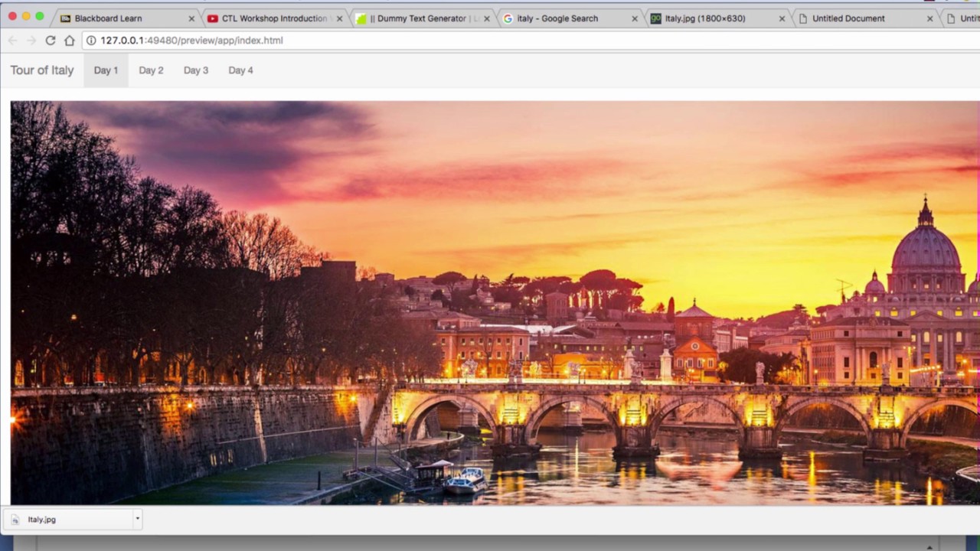Image resolution: width=980 pixels, height=551 pixels.
Task: Click the Tour of Italy brand link
Action: click(x=42, y=70)
